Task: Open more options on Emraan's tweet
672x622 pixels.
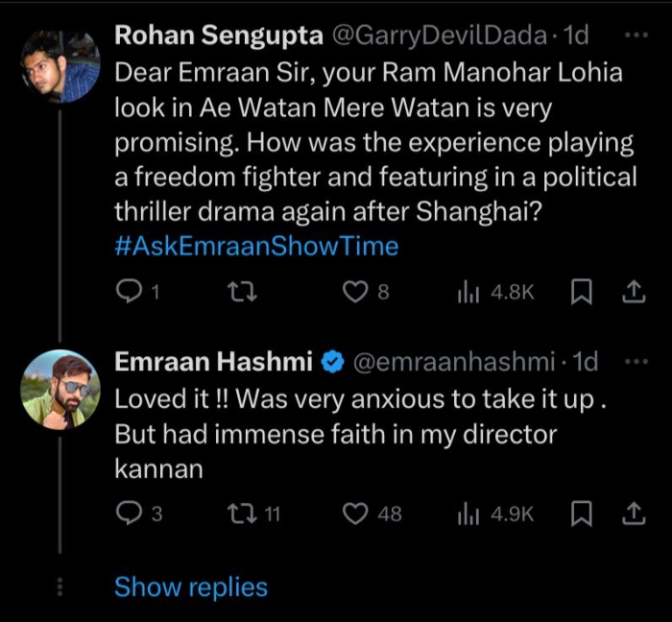Action: point(636,362)
